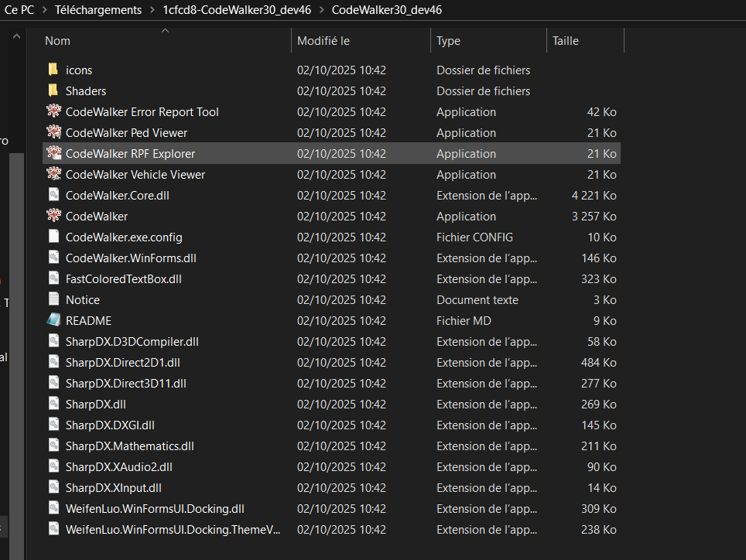Image resolution: width=746 pixels, height=560 pixels.
Task: Go to Ce PC in the breadcrumb path
Action: pyautogui.click(x=17, y=10)
